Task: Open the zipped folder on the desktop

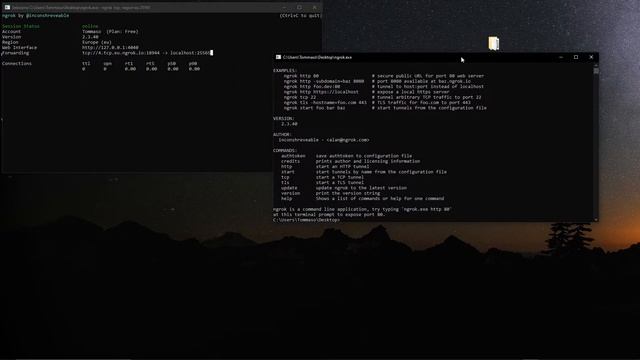Action: [x=493, y=43]
